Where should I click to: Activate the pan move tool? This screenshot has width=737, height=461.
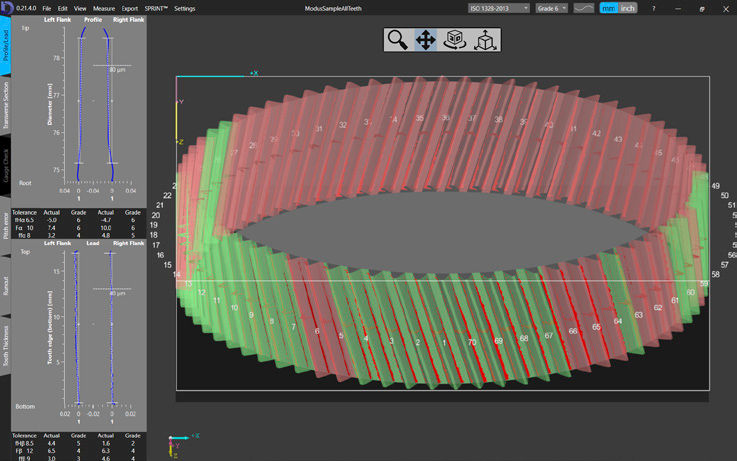pyautogui.click(x=425, y=40)
